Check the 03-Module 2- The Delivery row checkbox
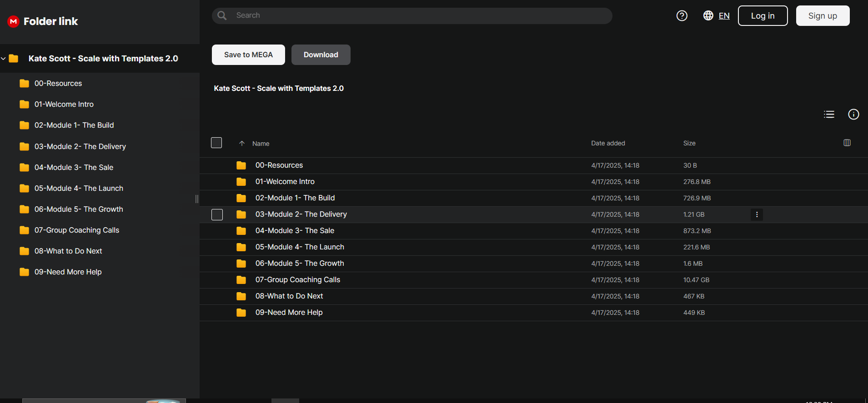 (217, 214)
